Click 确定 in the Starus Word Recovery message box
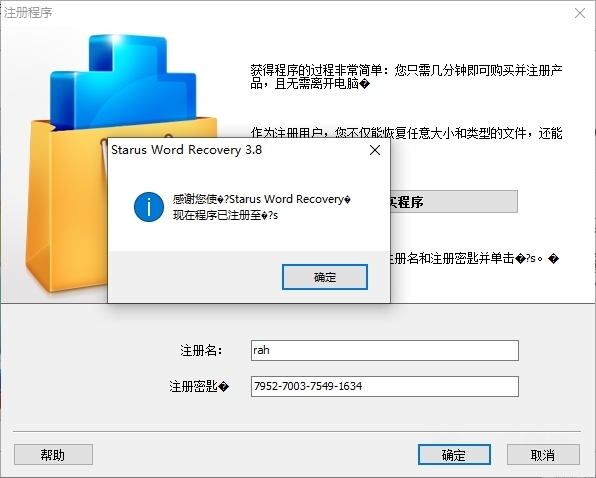 pyautogui.click(x=325, y=277)
